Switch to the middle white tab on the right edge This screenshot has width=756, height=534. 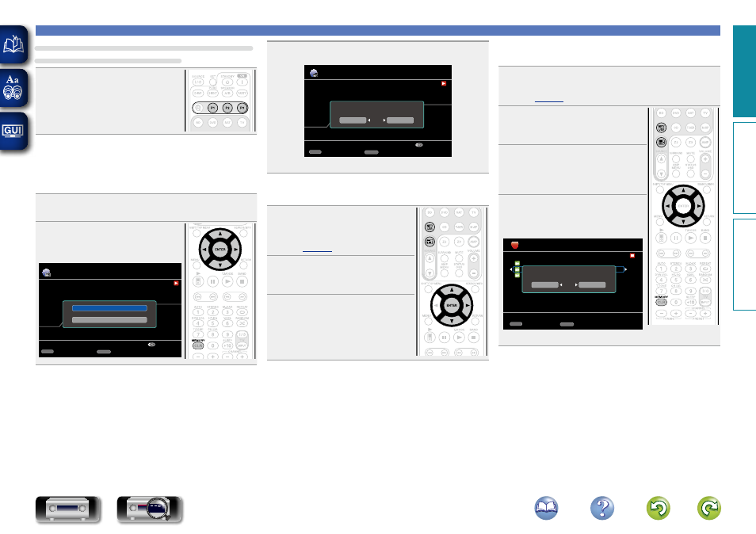[744, 168]
